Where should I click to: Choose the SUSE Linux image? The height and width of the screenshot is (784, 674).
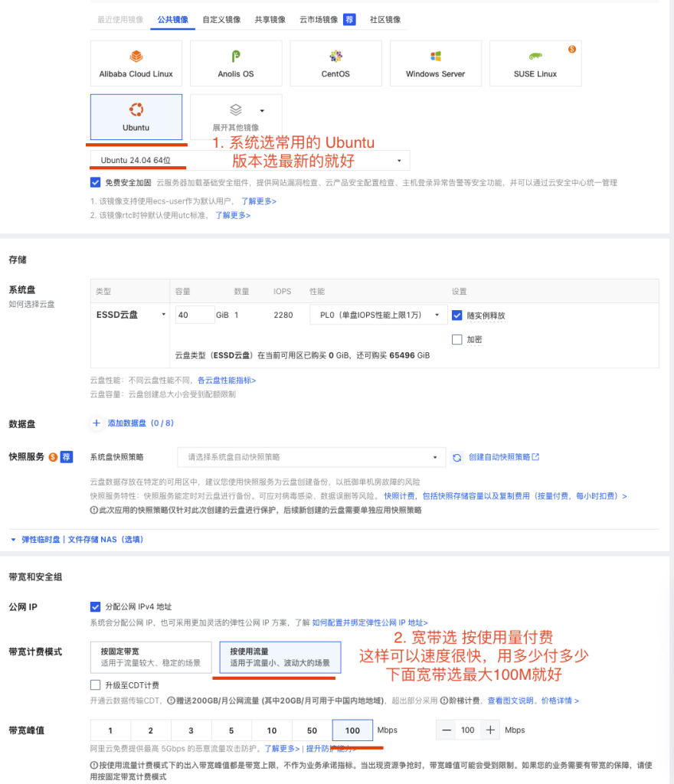click(x=535, y=64)
